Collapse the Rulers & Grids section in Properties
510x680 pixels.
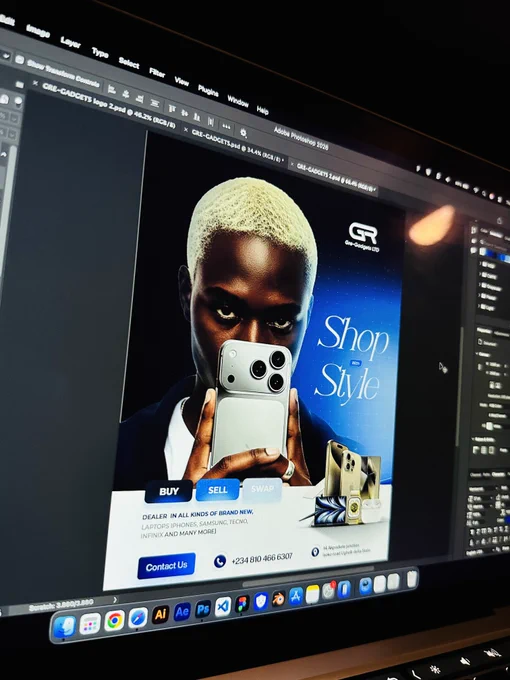[474, 439]
